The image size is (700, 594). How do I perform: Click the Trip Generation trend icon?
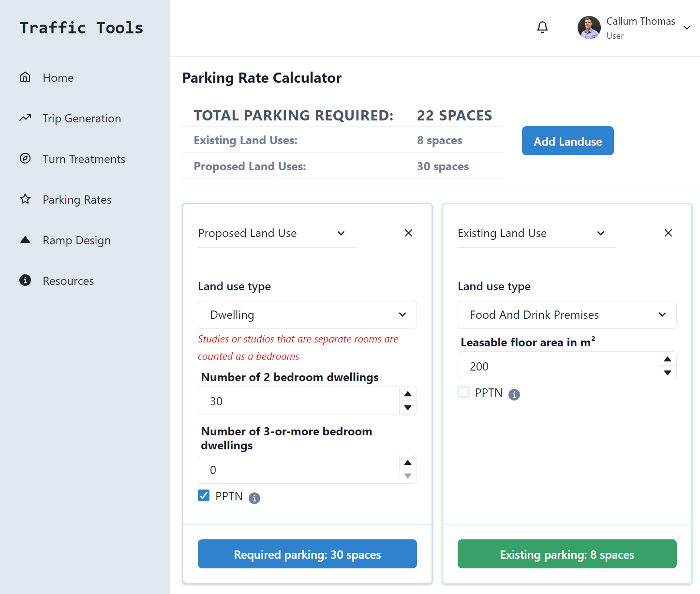(25, 118)
